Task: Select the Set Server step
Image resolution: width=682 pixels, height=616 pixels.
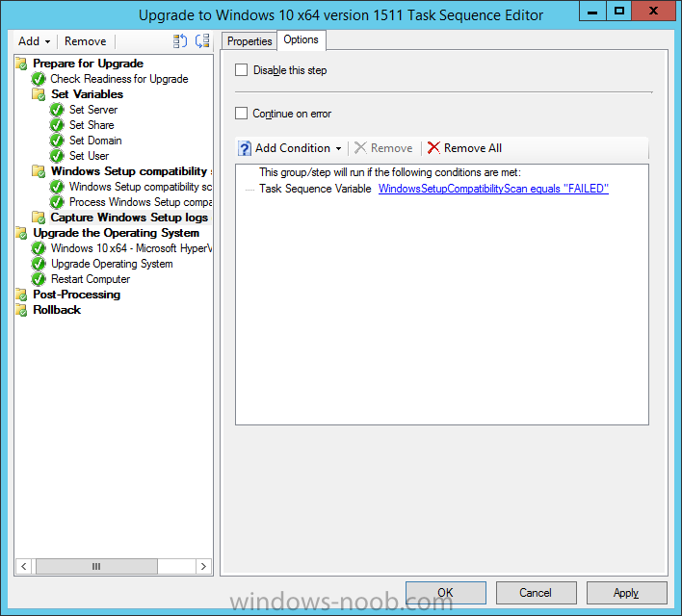Action: tap(93, 110)
